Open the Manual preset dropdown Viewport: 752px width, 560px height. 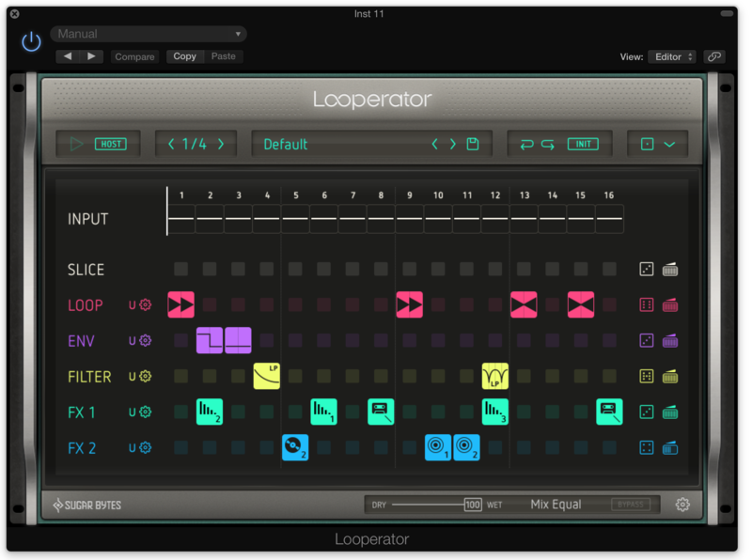point(149,34)
